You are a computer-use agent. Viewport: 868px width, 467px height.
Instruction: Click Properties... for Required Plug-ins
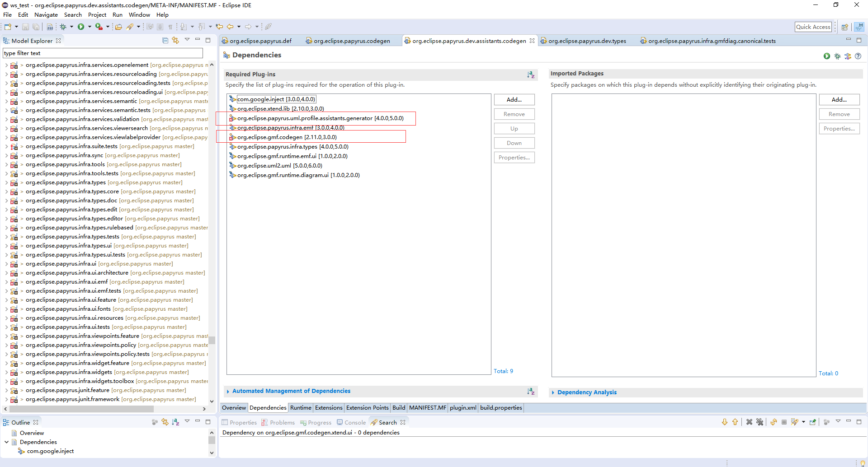coord(514,157)
